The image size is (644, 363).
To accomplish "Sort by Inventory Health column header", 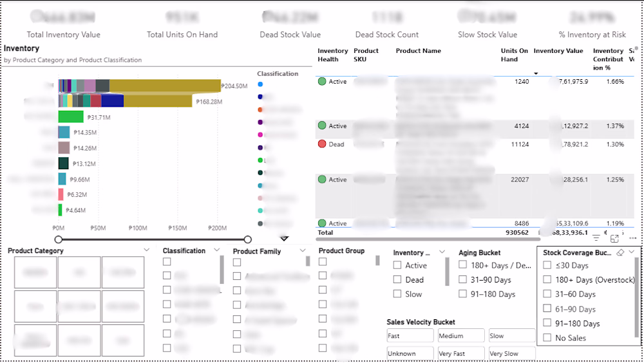I will [x=333, y=55].
